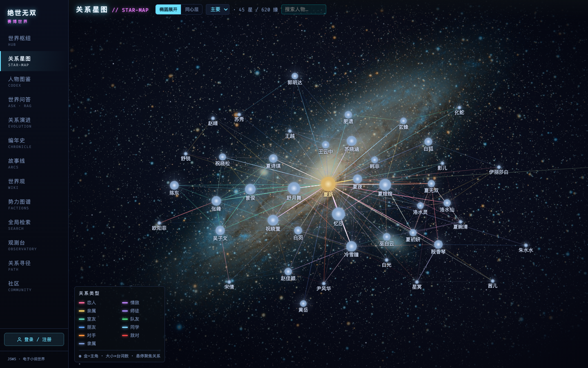The image size is (588, 368).
Task: Switch layout to 椭圆展开 mode
Action: click(168, 9)
